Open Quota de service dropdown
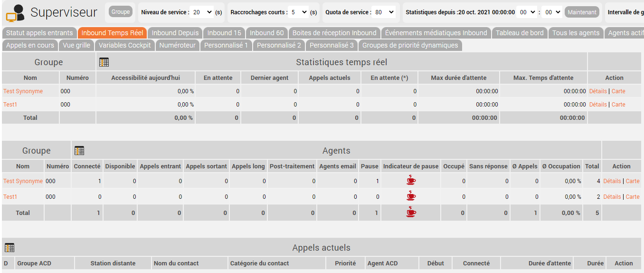Screen dimensions: 644x273 pyautogui.click(x=384, y=12)
